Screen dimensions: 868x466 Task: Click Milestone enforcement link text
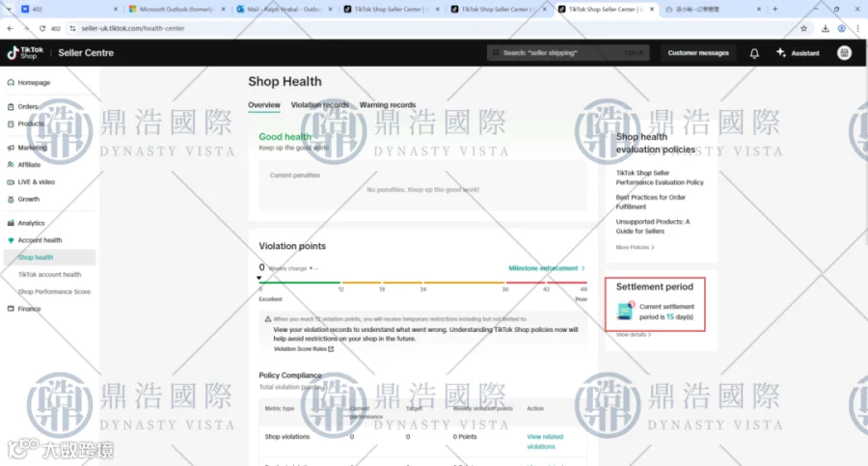[x=543, y=268]
